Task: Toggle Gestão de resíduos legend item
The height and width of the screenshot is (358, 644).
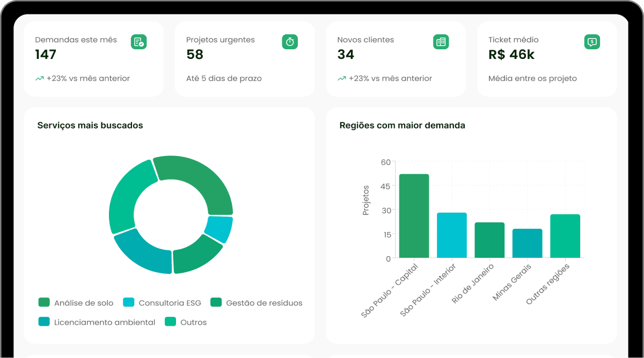Action: tap(256, 303)
